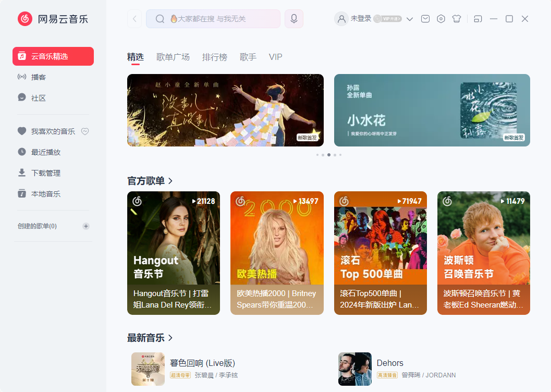The height and width of the screenshot is (392, 551).
Task: Open the 波斯顿召唤音乐节 playlist cover
Action: pos(484,238)
